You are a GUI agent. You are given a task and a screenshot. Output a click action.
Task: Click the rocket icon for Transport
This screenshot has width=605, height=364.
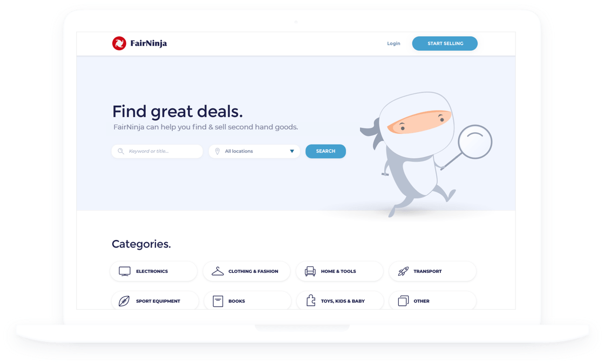click(403, 271)
